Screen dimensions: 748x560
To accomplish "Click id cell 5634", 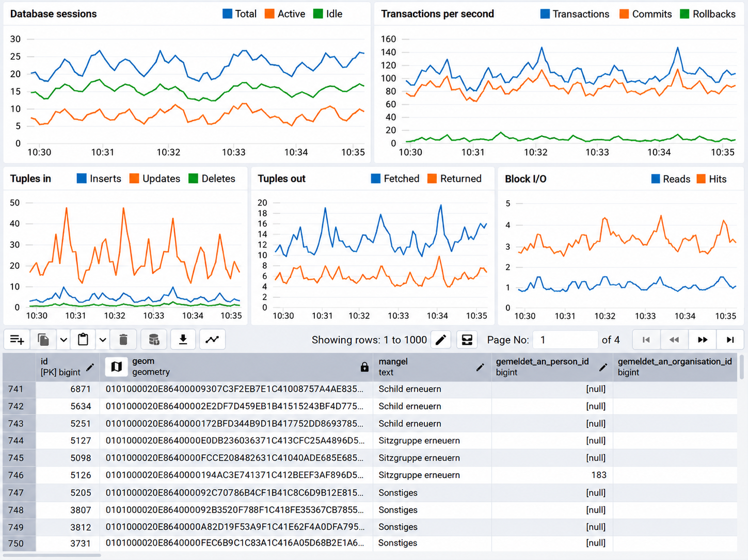I will (x=67, y=406).
